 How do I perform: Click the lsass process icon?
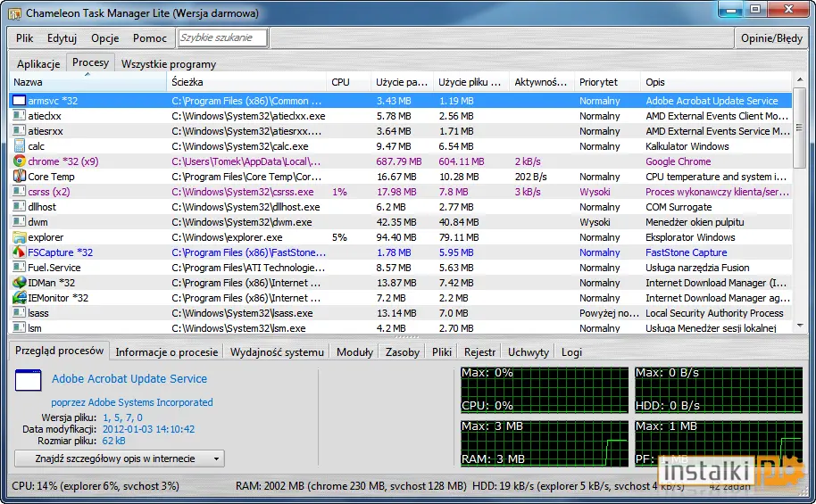[20, 312]
